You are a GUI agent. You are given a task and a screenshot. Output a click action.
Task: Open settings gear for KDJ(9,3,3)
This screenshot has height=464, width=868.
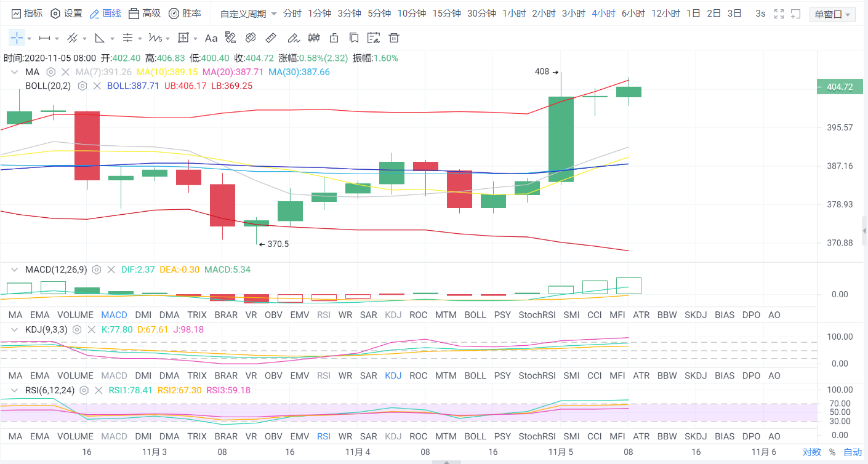(77, 330)
